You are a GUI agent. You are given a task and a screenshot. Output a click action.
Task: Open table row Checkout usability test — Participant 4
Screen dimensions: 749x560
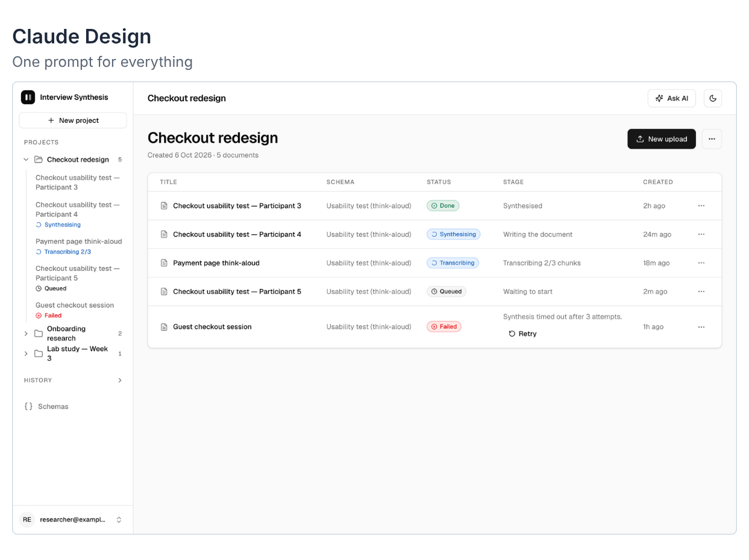(434, 234)
